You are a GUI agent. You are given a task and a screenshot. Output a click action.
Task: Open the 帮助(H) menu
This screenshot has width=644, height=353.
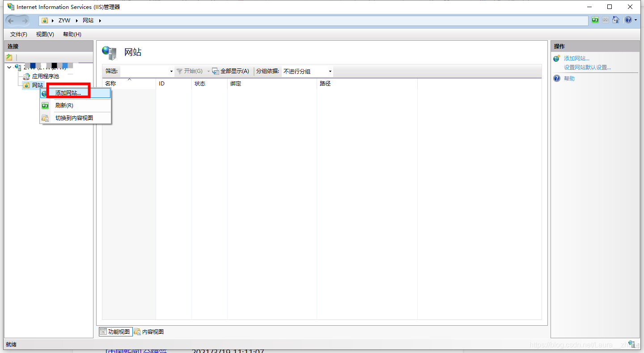[x=72, y=34]
